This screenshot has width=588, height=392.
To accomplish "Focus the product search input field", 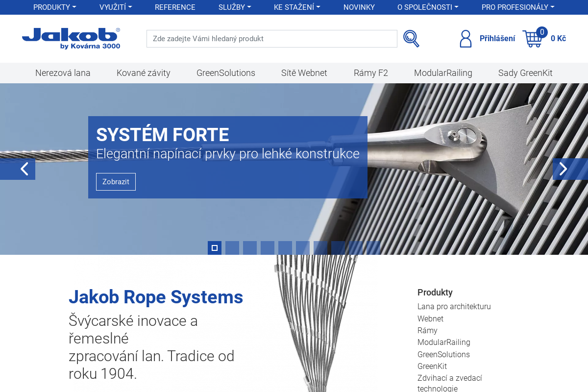I will [x=271, y=39].
